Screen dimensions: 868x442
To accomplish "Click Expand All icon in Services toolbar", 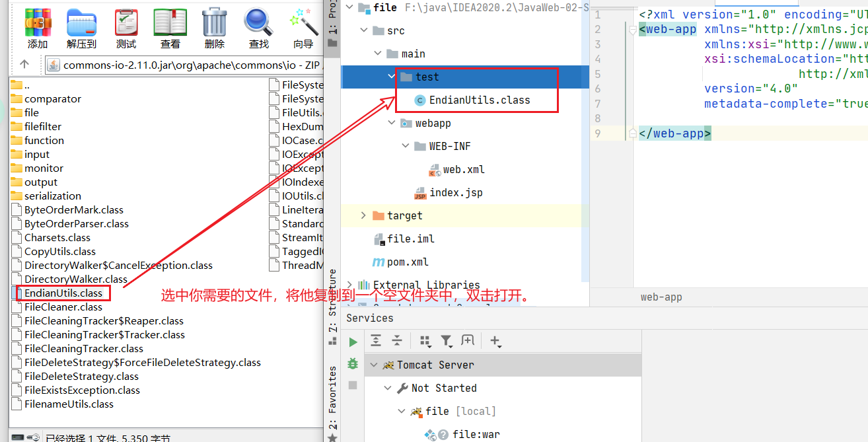I will (376, 341).
